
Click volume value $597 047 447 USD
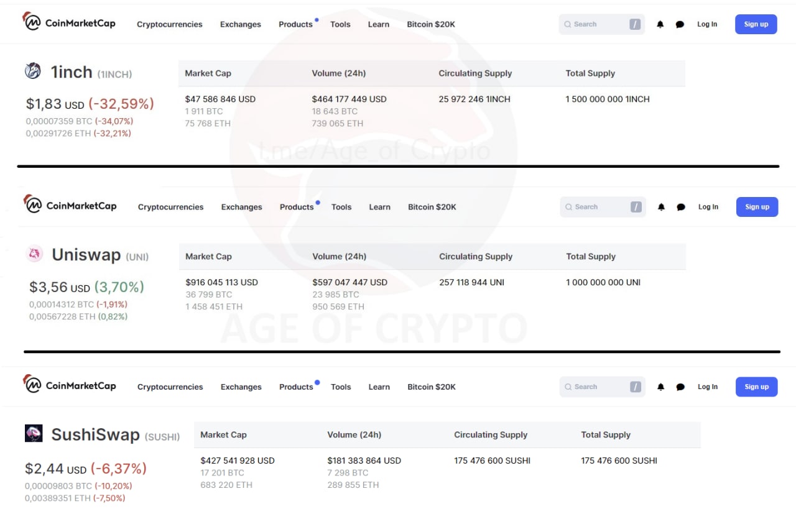click(x=350, y=282)
